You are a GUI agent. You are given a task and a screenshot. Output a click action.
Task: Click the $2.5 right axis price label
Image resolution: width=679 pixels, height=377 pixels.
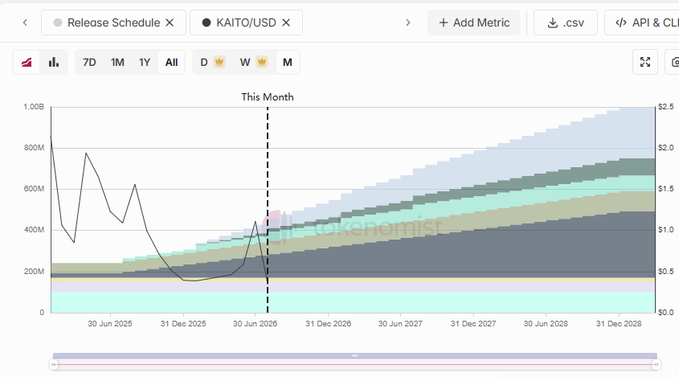[666, 107]
